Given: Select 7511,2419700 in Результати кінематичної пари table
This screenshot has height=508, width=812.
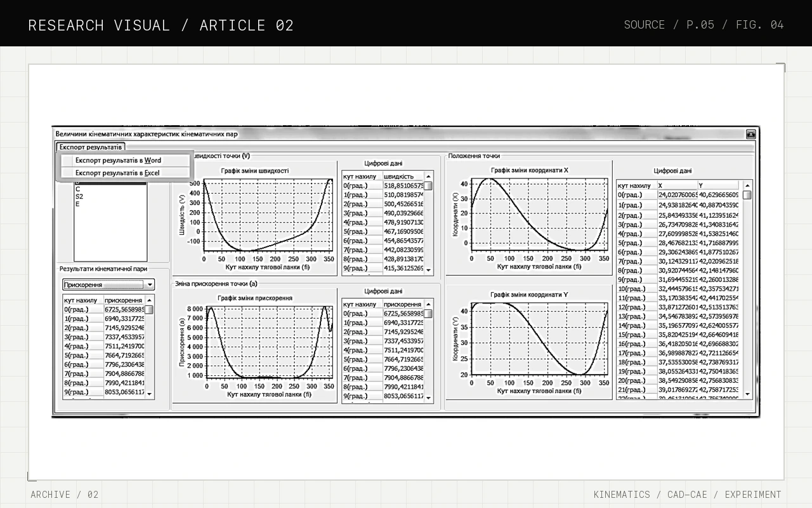Looking at the screenshot, I should point(124,346).
